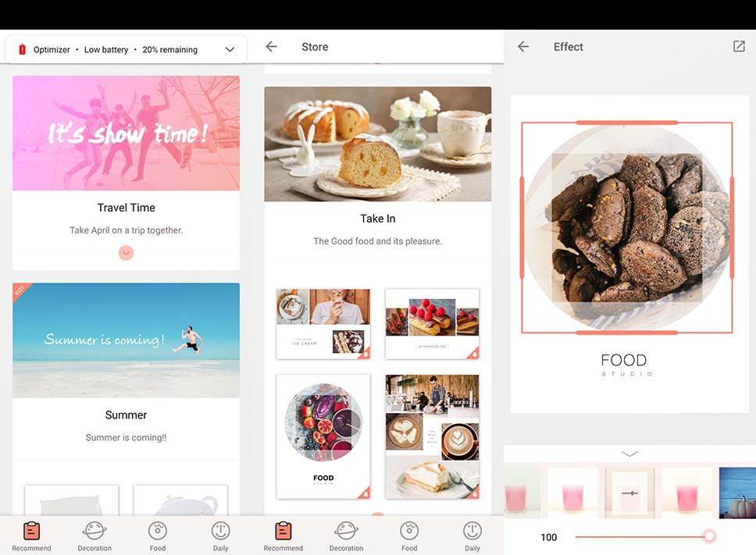The image size is (756, 555).
Task: Tap the red battery warning icon
Action: point(22,49)
